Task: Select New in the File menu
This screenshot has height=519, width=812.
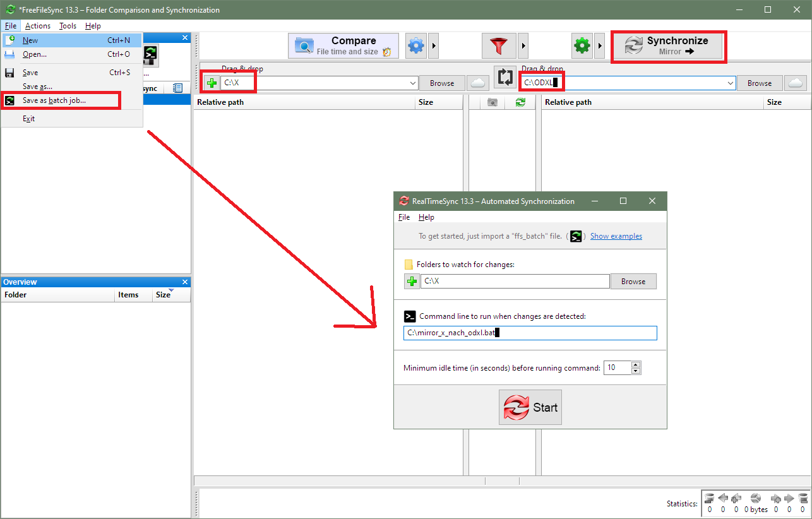Action: [x=73, y=40]
